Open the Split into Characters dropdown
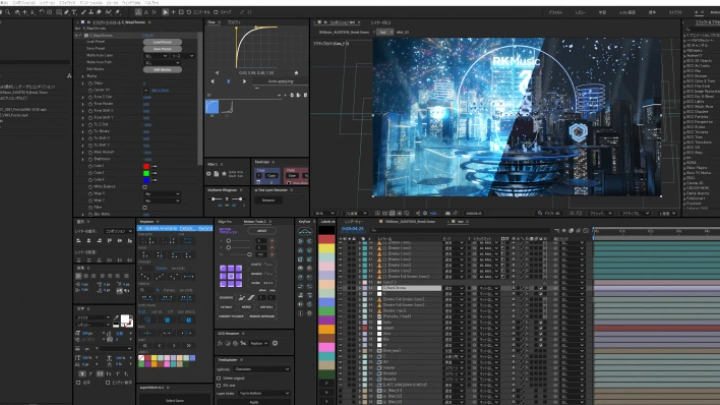This screenshot has width=720, height=405. 262,369
